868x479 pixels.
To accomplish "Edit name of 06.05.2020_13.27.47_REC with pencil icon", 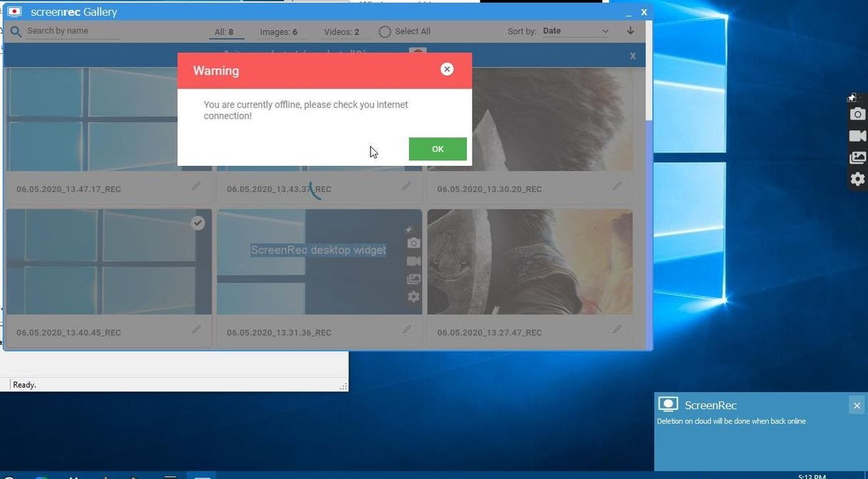I will point(617,330).
